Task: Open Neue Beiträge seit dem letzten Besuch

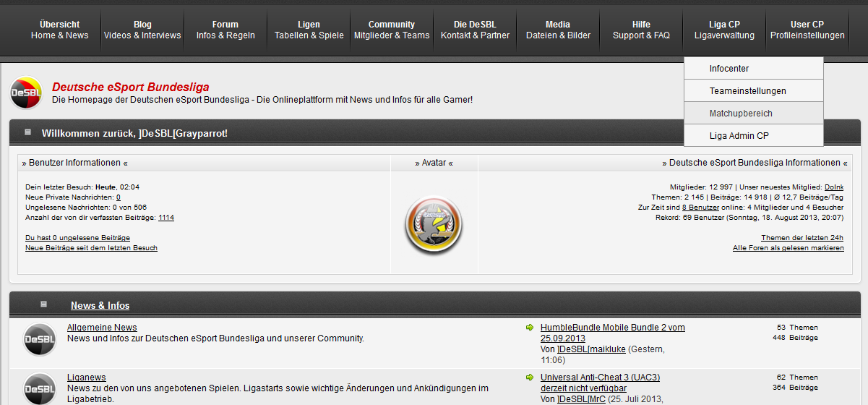Action: [91, 247]
